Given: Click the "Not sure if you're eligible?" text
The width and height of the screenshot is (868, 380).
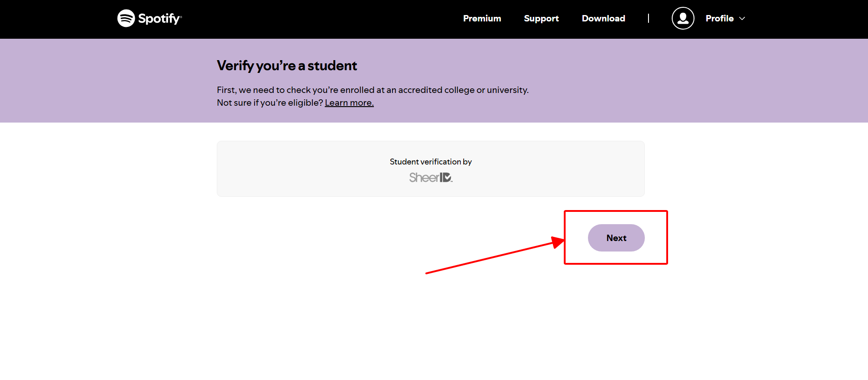Looking at the screenshot, I should (x=270, y=103).
